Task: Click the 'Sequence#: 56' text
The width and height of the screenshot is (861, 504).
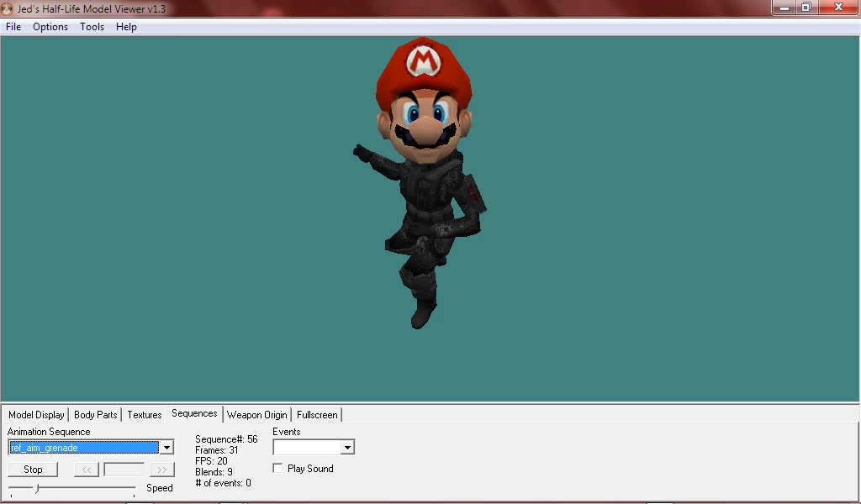Action: (226, 439)
